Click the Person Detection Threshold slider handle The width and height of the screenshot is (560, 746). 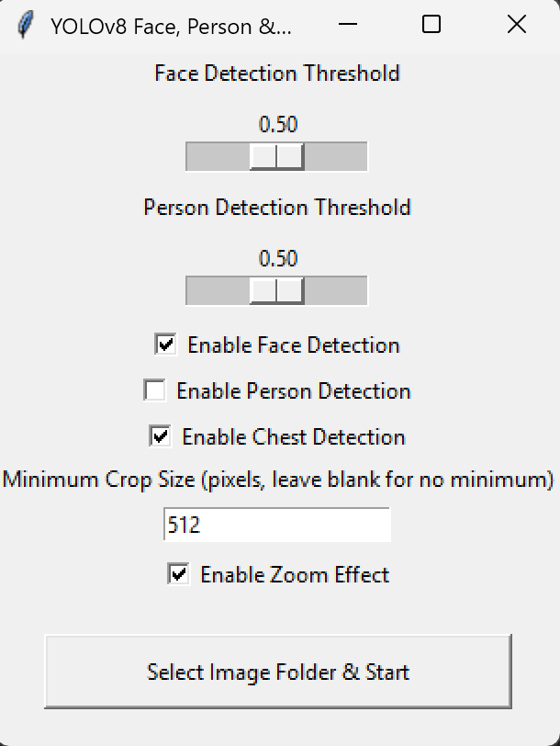pyautogui.click(x=276, y=291)
